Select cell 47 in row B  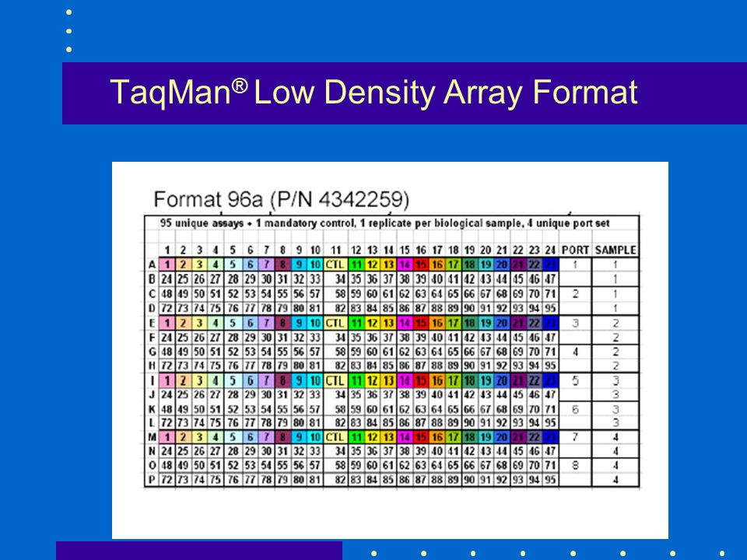(x=550, y=279)
